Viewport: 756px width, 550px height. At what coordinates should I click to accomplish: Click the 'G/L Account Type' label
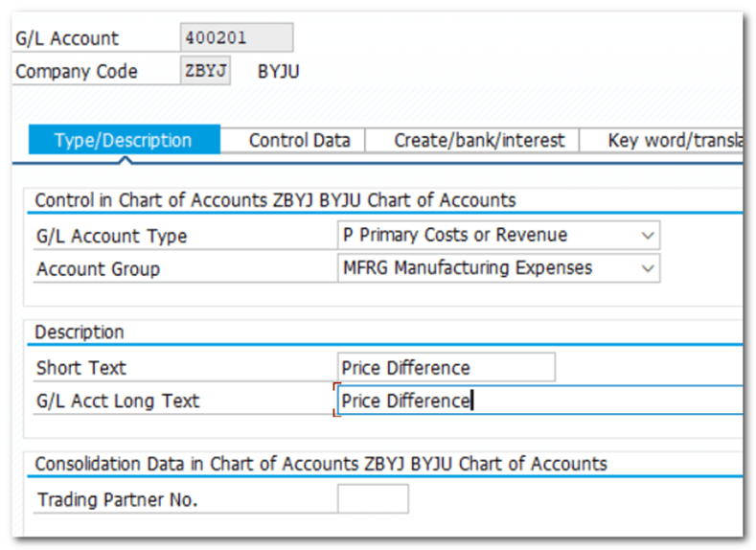click(x=111, y=236)
